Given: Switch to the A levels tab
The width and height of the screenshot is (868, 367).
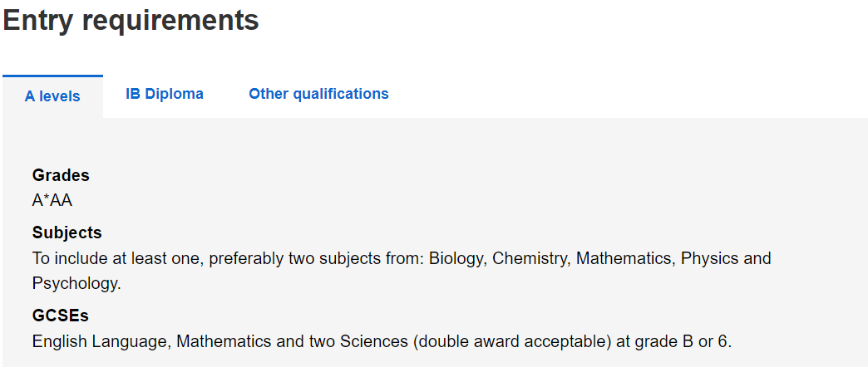Looking at the screenshot, I should coord(52,96).
